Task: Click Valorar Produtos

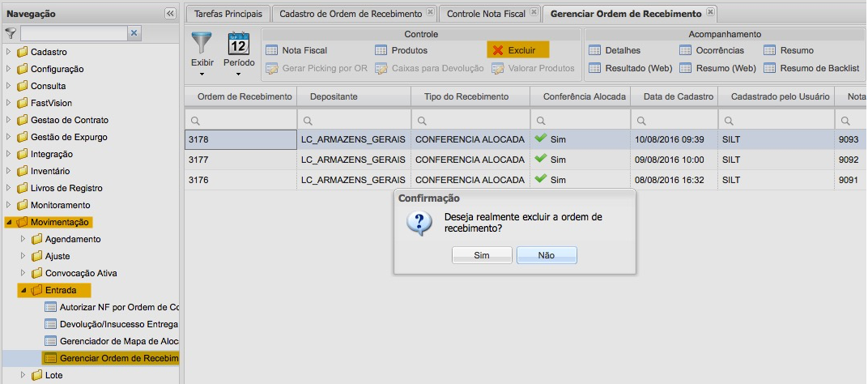Action: tap(534, 69)
